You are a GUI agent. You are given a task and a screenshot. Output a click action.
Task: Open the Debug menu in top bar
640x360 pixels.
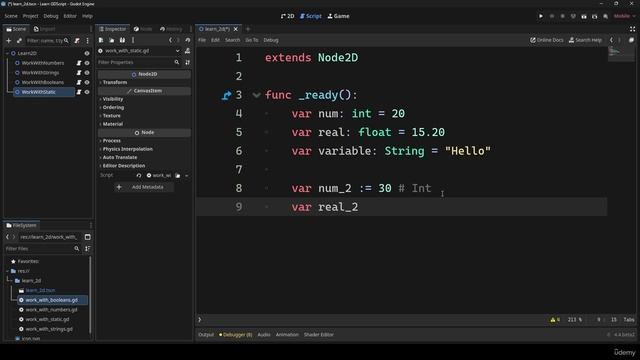pos(51,16)
